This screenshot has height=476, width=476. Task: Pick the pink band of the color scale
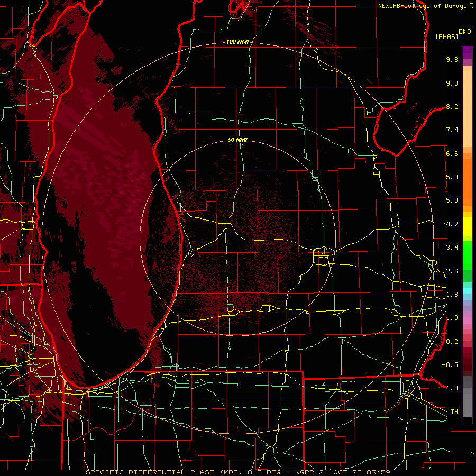pos(467,321)
